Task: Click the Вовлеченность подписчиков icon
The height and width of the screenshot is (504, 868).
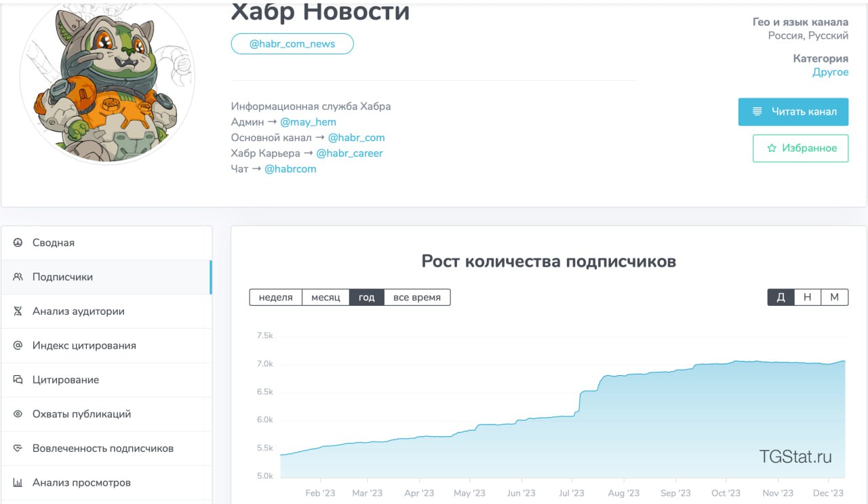Action: pyautogui.click(x=18, y=448)
